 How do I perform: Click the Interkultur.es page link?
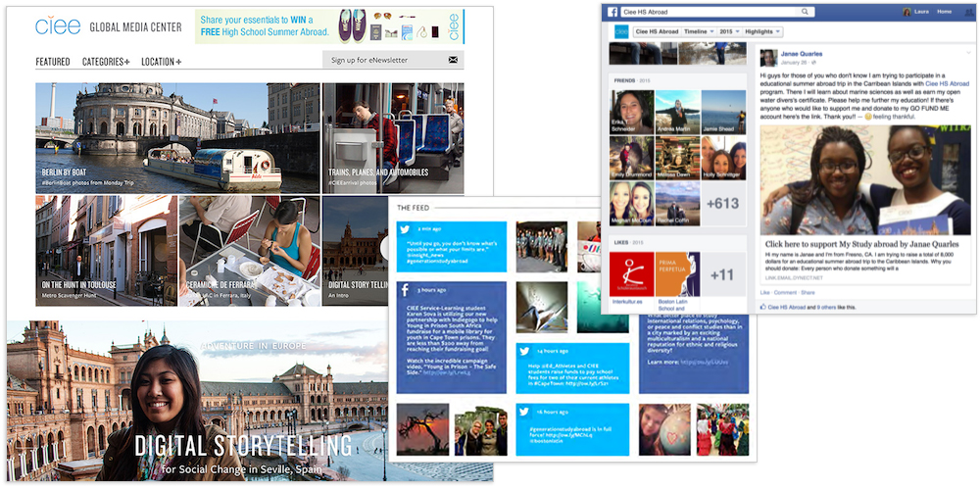(x=626, y=302)
